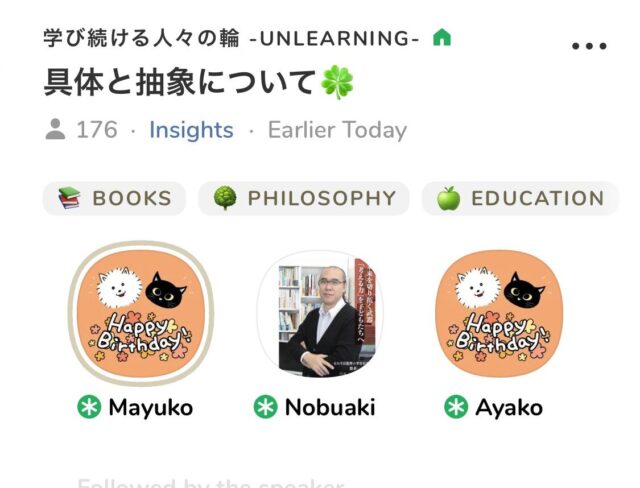Open the UNLEARNING club name link
Image resolution: width=640 pixels, height=488 pixels.
pyautogui.click(x=231, y=38)
